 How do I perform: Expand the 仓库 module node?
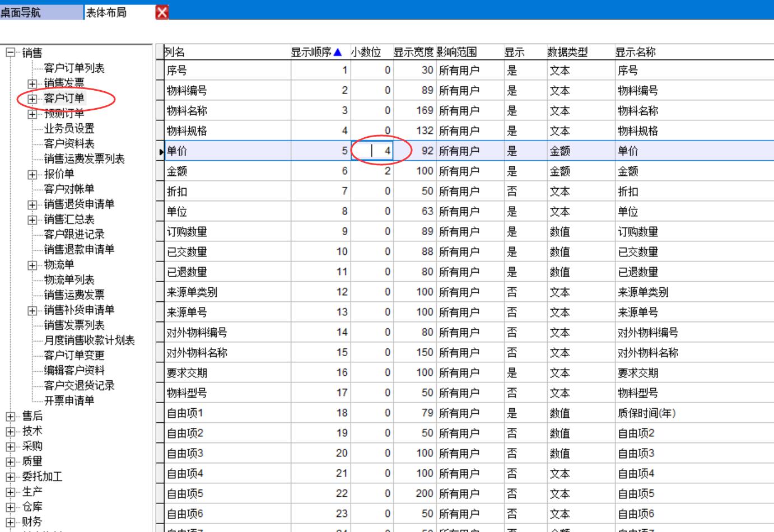pos(11,507)
